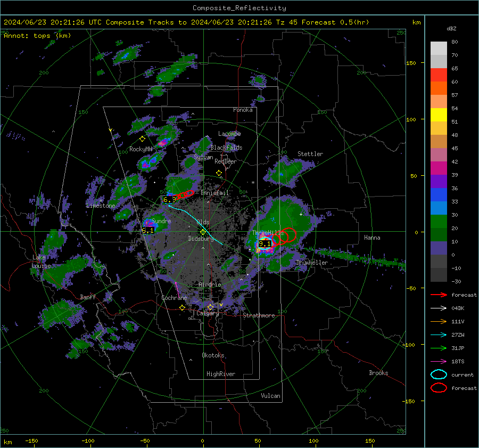Click the magenta 18TS arrow in the legend
Screen dimensions: 479x448
[x=439, y=362]
